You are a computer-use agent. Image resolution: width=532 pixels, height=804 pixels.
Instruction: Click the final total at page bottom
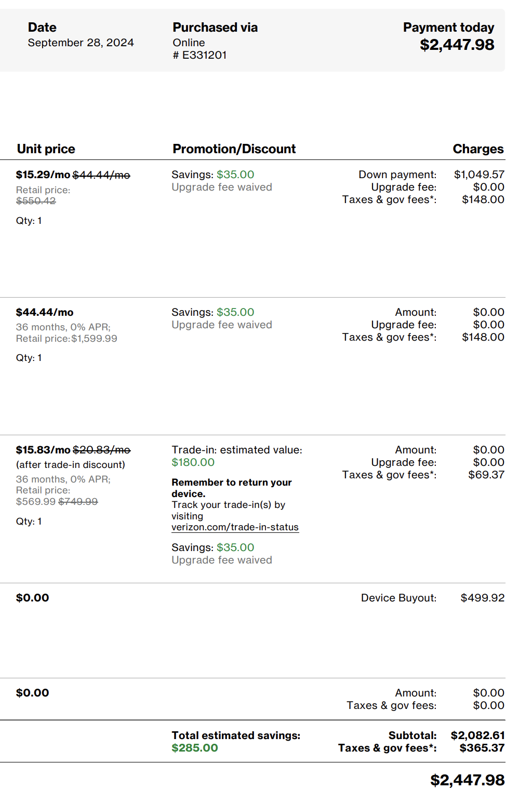467,780
